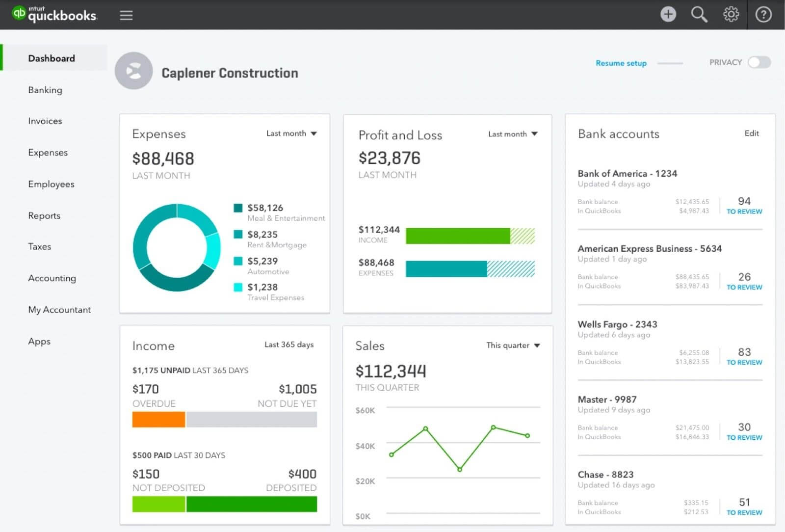This screenshot has height=532, width=785.
Task: Click the Resume setup link
Action: click(621, 63)
